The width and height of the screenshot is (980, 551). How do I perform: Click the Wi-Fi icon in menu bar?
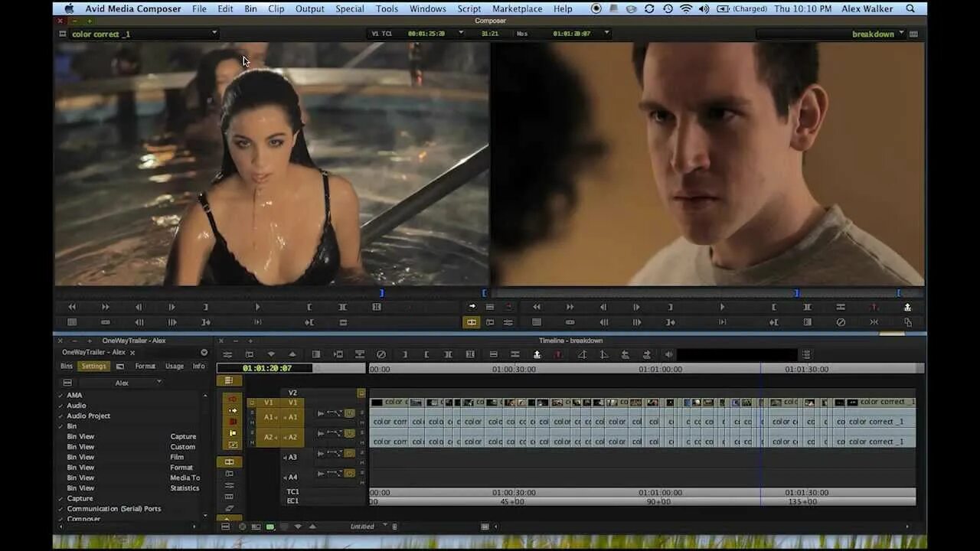685,8
